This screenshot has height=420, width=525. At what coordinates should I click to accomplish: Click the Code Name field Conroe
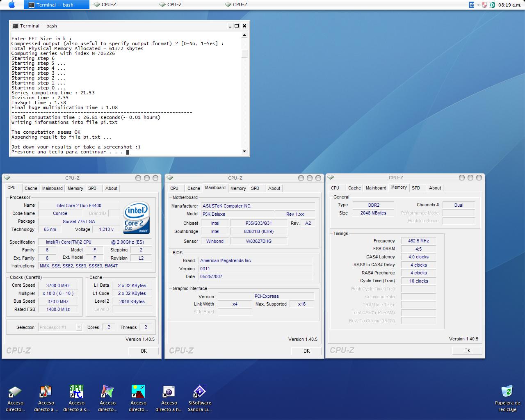click(x=60, y=213)
